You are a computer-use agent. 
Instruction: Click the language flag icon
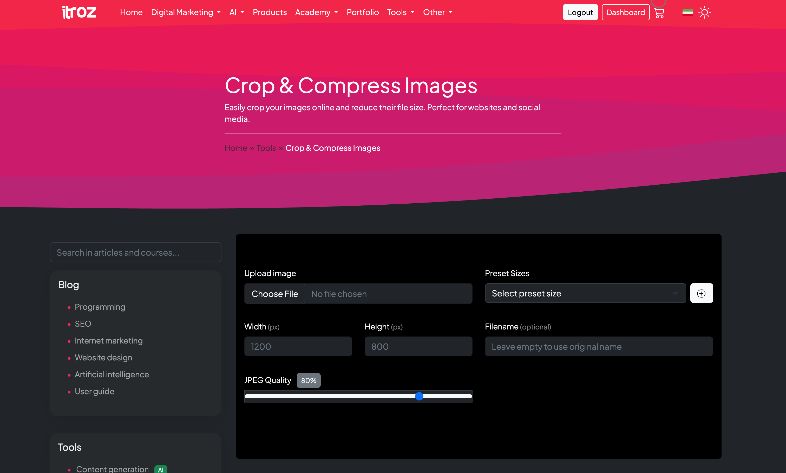[x=688, y=12]
